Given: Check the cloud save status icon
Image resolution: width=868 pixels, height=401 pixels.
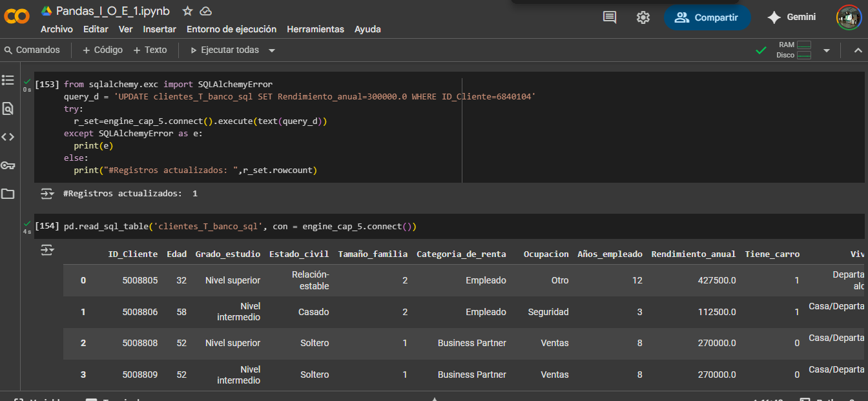Looking at the screenshot, I should [205, 11].
